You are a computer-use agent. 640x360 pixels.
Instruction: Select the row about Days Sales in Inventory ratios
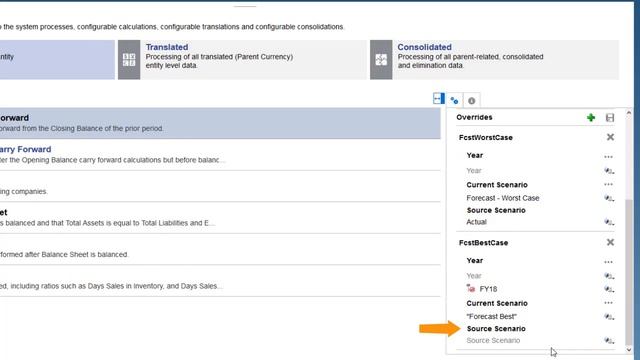(220, 282)
